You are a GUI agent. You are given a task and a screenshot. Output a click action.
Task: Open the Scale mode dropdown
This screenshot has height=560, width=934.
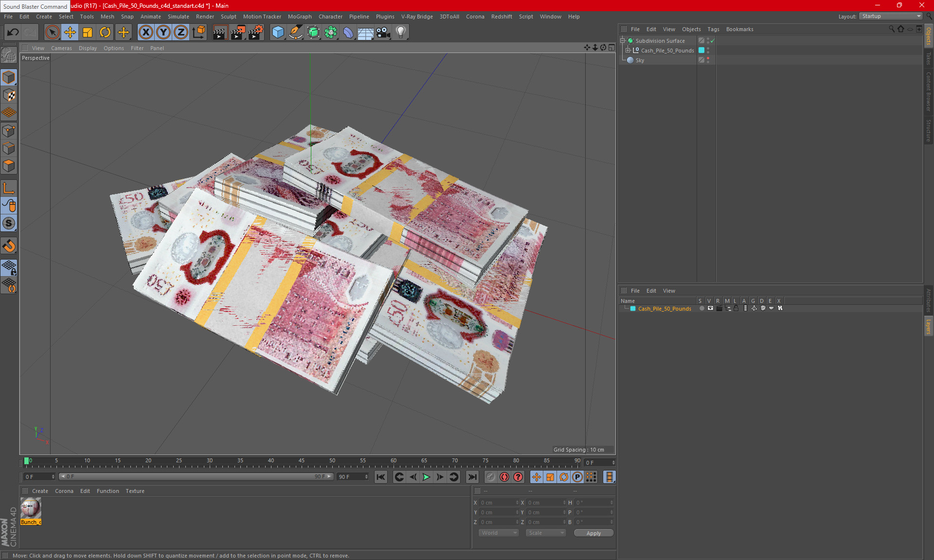(546, 533)
